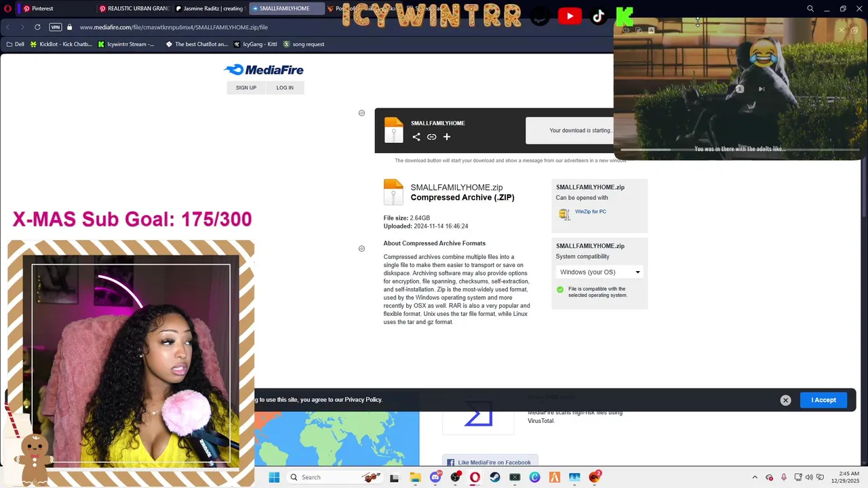Click Your download is starting button
The width and height of the screenshot is (868, 488).
tap(570, 131)
